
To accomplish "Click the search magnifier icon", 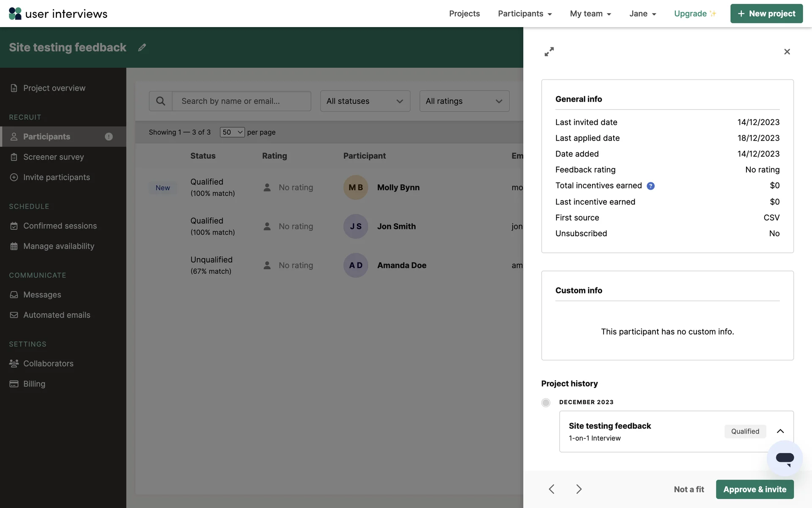I will pyautogui.click(x=161, y=101).
